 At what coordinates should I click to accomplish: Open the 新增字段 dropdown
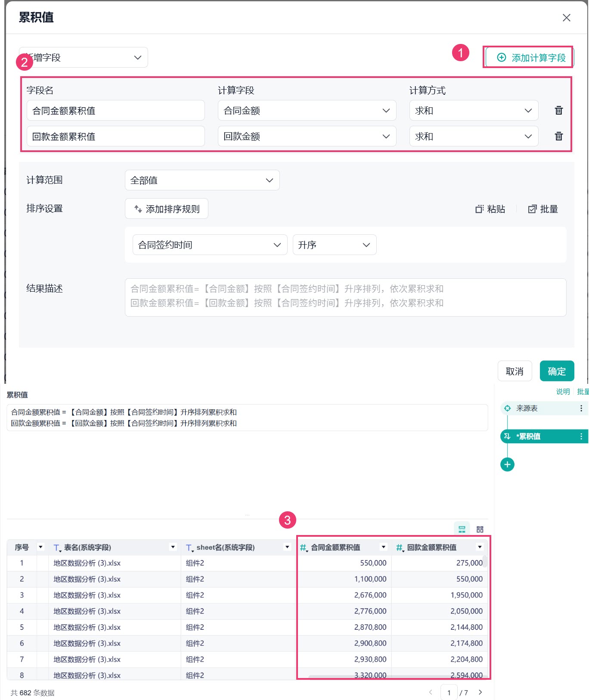tap(84, 57)
